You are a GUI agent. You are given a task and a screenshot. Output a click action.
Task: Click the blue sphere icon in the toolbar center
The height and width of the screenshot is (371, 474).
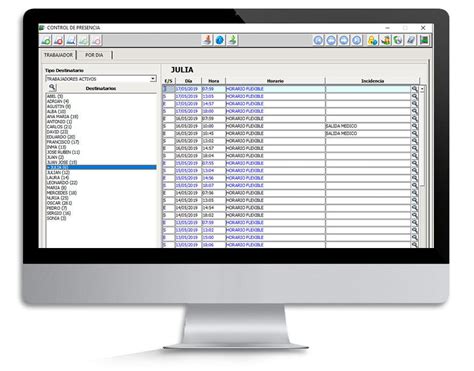pos(220,40)
